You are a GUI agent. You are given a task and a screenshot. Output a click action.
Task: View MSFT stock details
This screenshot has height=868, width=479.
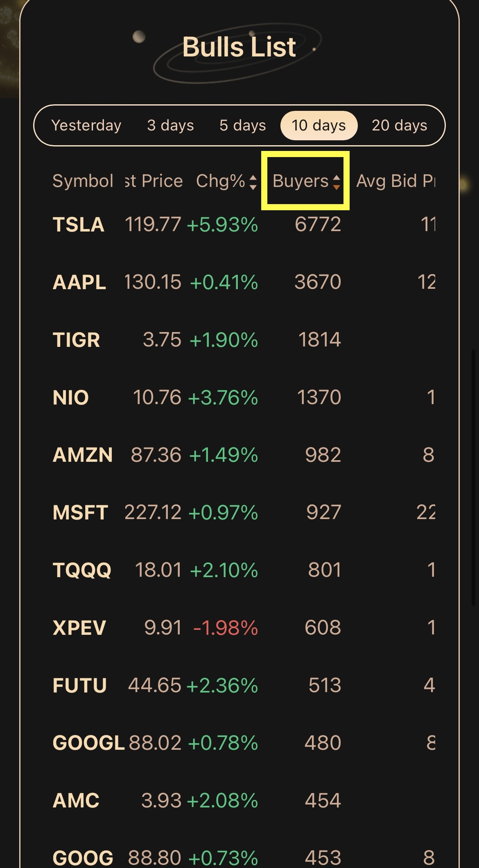point(80,513)
